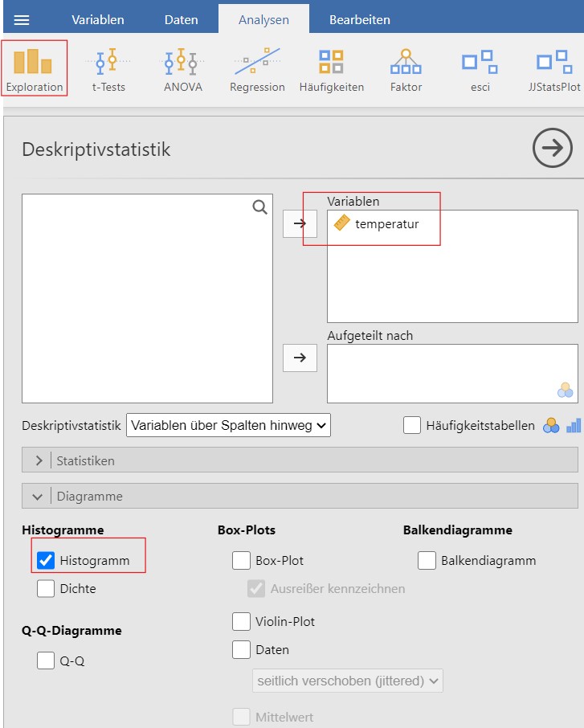Open the Regression analysis menu
Image resolution: width=584 pixels, height=728 pixels.
click(x=257, y=70)
